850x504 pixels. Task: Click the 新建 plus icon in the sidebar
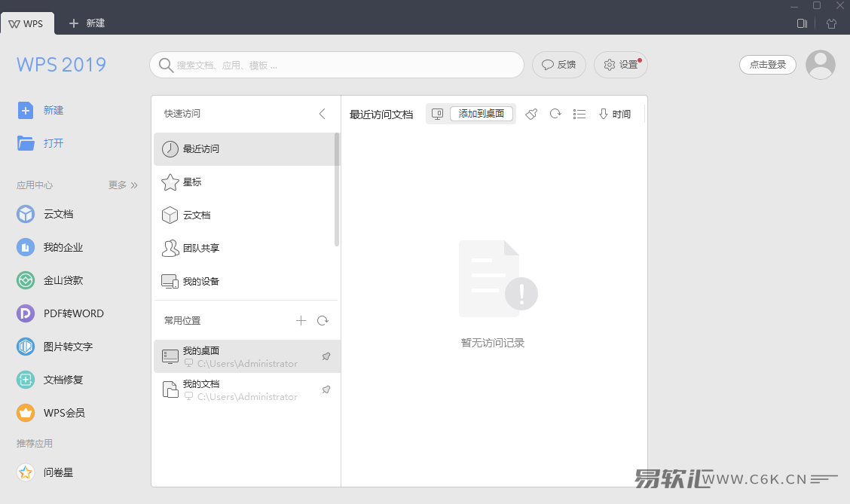pos(25,111)
